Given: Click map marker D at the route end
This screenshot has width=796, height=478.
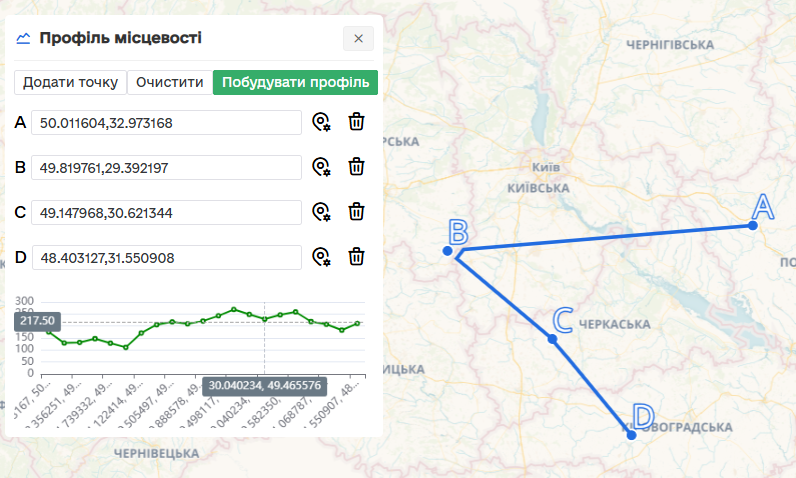Looking at the screenshot, I should coord(631,435).
